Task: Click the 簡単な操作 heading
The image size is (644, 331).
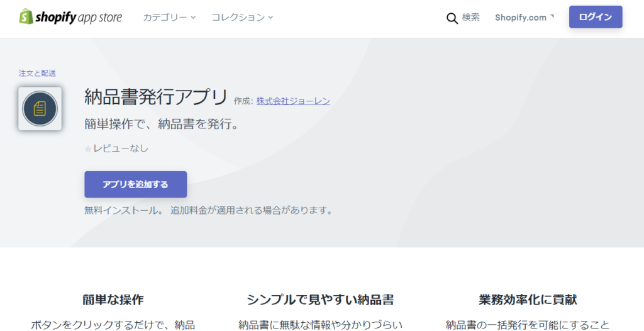Action: [x=113, y=300]
